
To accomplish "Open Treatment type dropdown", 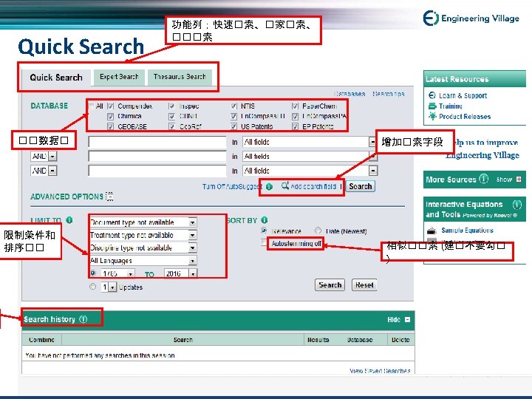I will click(x=192, y=235).
